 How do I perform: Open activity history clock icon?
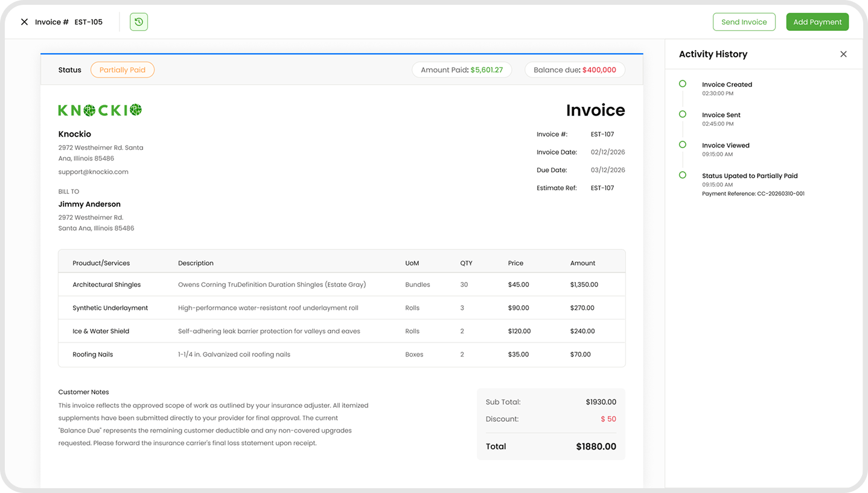coord(139,22)
